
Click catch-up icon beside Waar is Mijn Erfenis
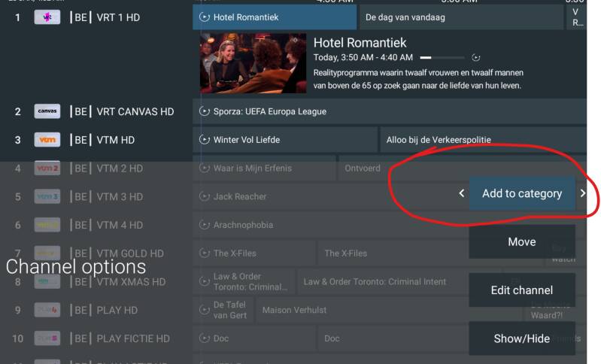click(205, 168)
